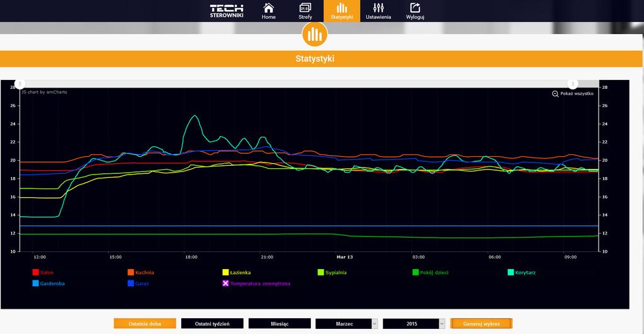
Task: Open the Strefy zones icon
Action: pos(305,8)
